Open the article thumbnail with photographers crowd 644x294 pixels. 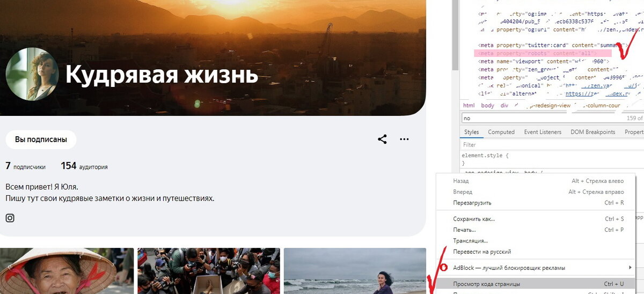[x=209, y=271]
